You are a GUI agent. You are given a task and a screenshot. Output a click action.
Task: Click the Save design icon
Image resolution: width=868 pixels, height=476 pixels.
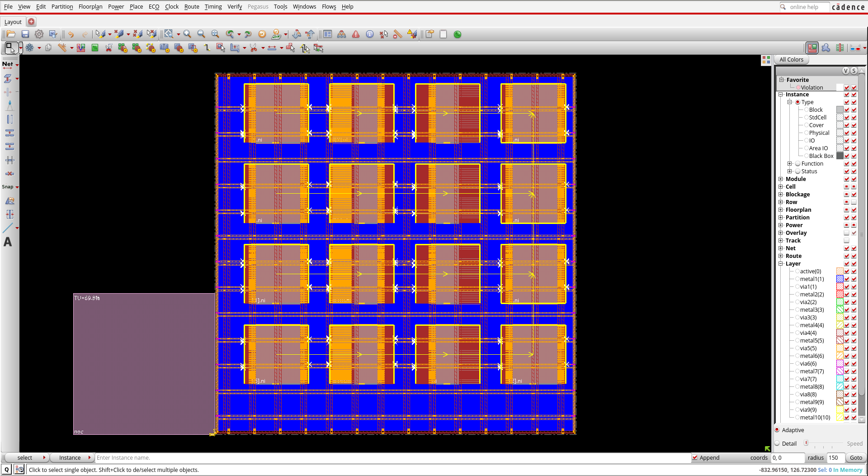[x=25, y=34]
